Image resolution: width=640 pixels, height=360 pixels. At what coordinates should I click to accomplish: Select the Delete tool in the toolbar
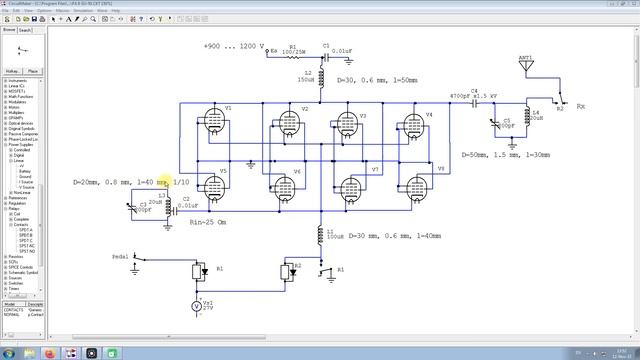77,19
